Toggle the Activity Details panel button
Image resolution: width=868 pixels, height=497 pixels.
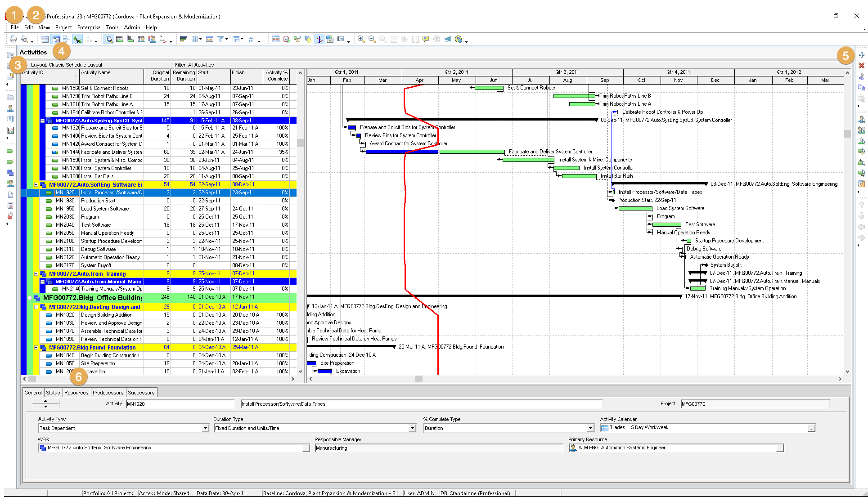[x=109, y=40]
